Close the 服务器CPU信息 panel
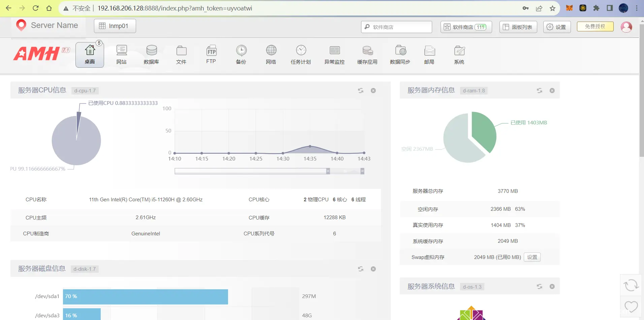The height and width of the screenshot is (320, 644). coord(373,90)
